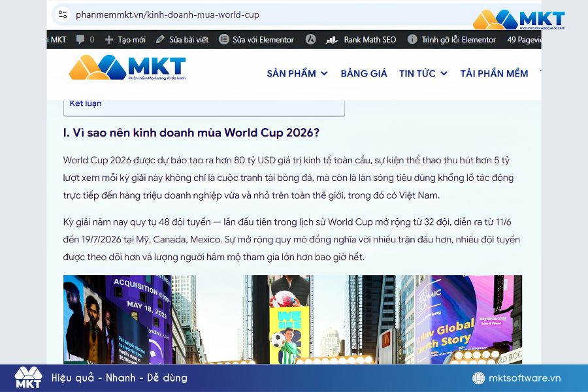This screenshot has width=588, height=392.
Task: Open the SẢN PHẨM navigation menu
Action: (x=291, y=74)
